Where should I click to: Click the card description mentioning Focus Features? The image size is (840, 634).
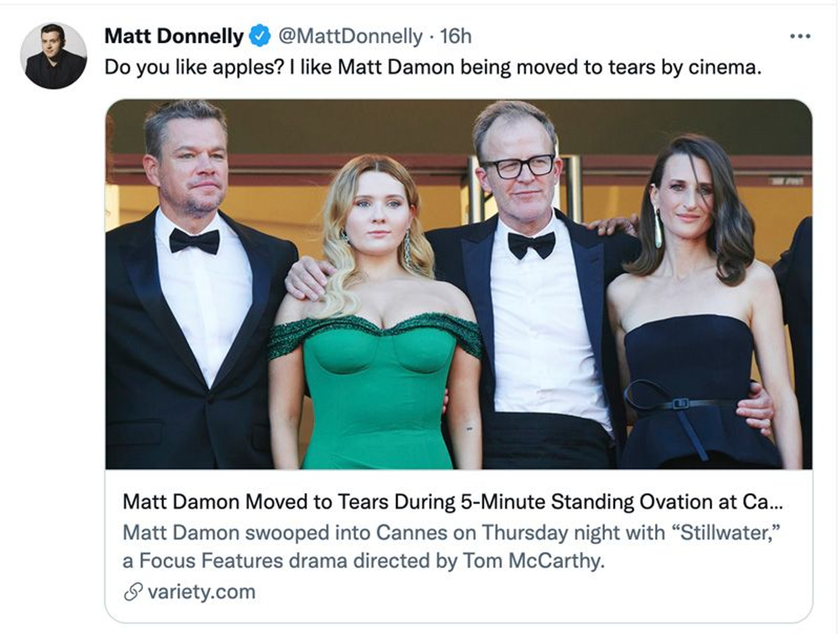[363, 561]
